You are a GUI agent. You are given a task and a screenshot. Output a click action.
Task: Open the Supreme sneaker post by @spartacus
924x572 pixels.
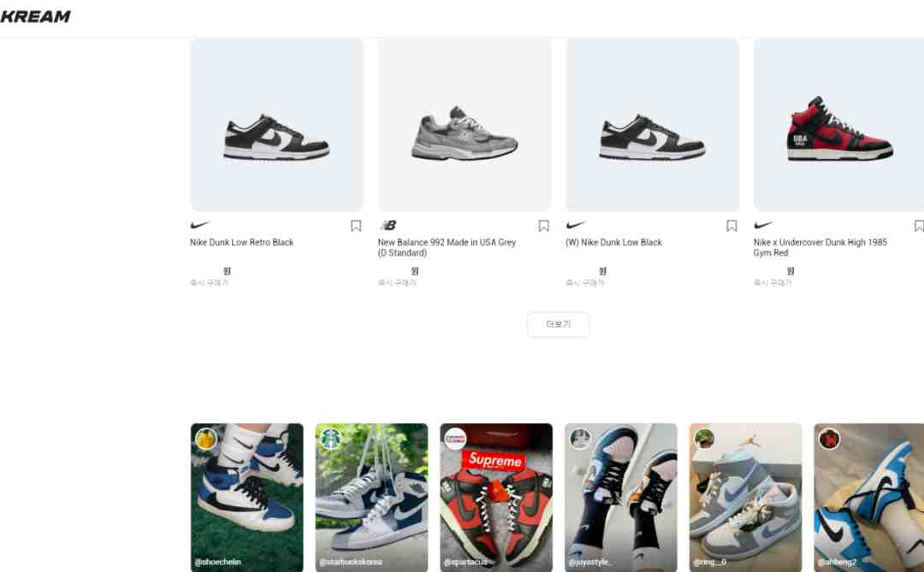tap(496, 497)
